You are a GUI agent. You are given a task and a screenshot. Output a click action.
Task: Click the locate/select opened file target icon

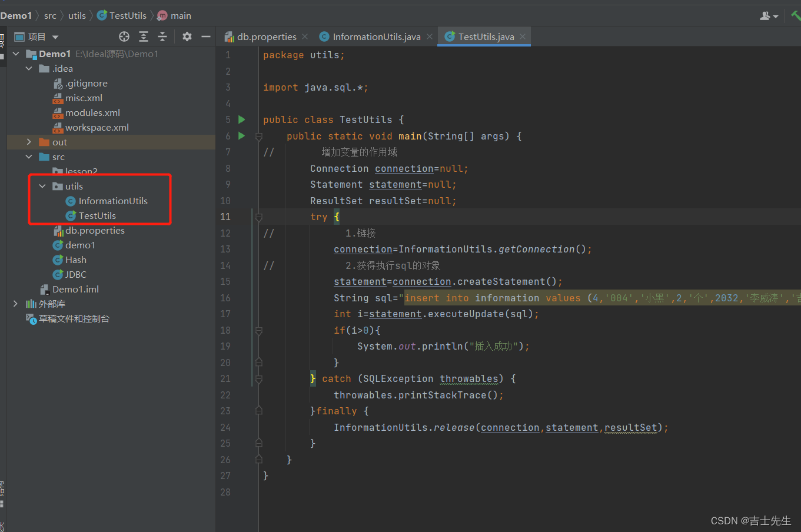point(124,36)
